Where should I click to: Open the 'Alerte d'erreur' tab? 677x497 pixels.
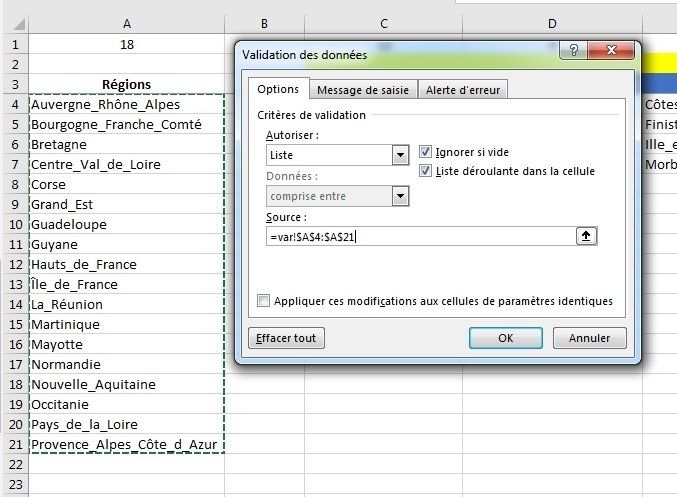point(463,90)
